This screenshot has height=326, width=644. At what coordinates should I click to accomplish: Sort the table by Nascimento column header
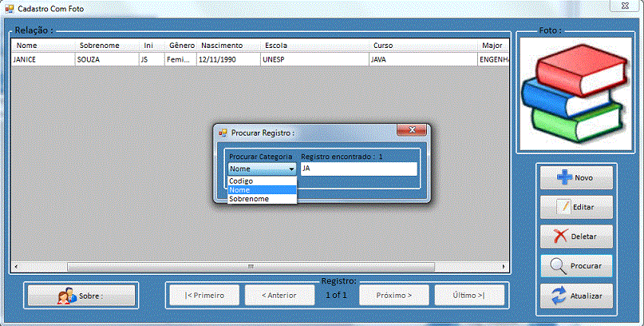(222, 46)
